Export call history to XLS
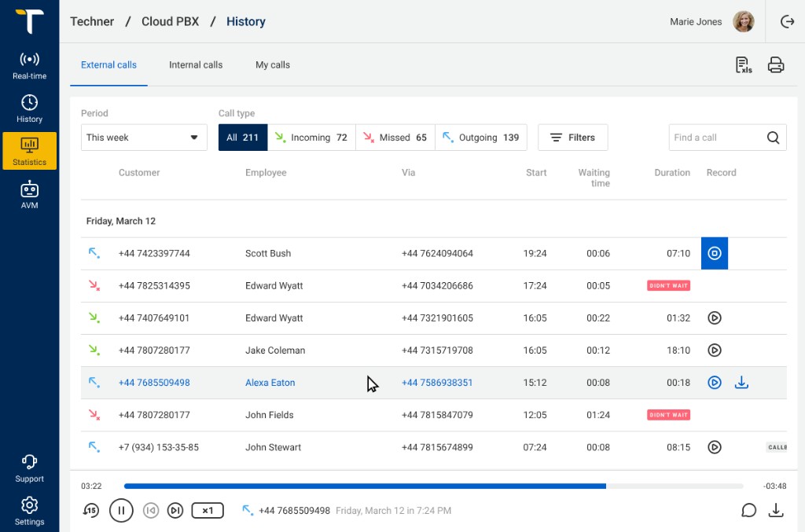 tap(744, 65)
